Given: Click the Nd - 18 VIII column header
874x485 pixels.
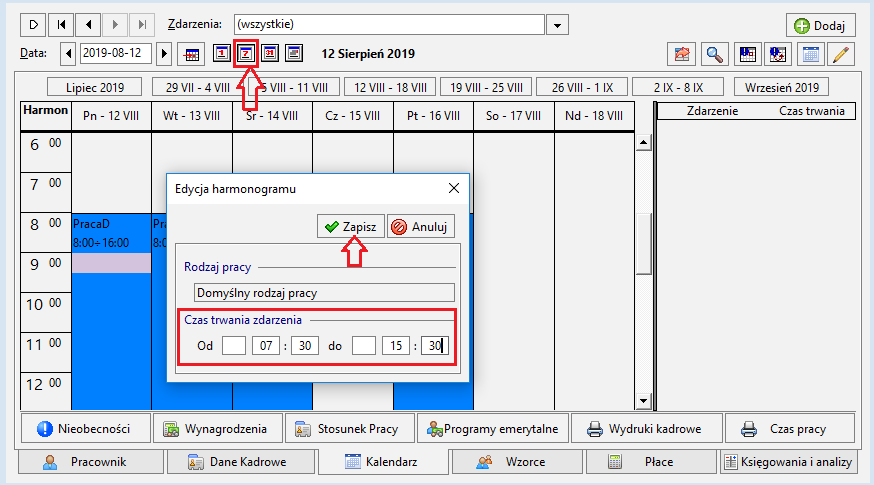Looking at the screenshot, I should tap(594, 116).
